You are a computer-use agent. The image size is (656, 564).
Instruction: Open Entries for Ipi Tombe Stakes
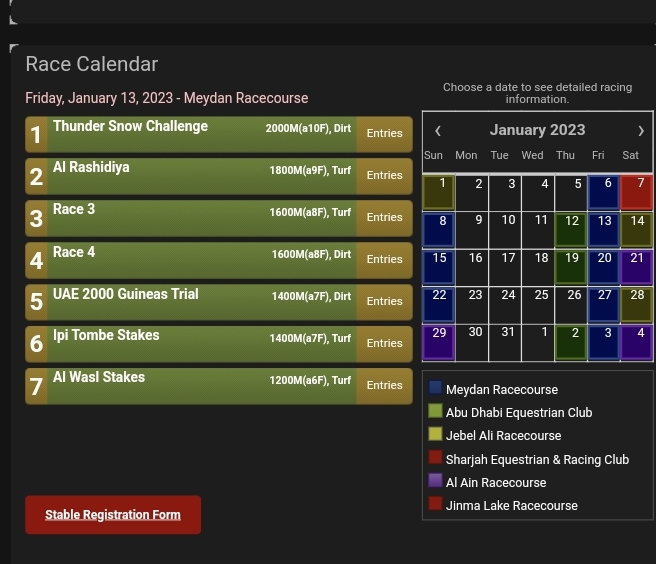(x=384, y=344)
